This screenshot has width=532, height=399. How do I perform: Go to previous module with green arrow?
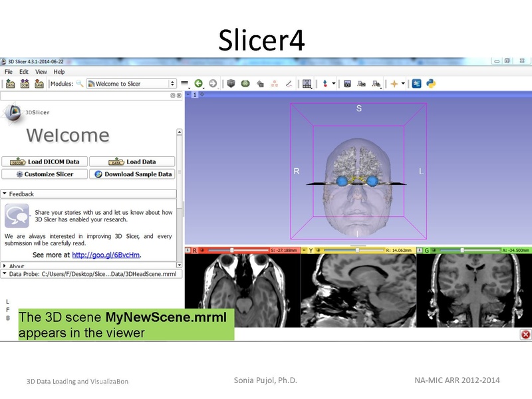click(x=199, y=84)
